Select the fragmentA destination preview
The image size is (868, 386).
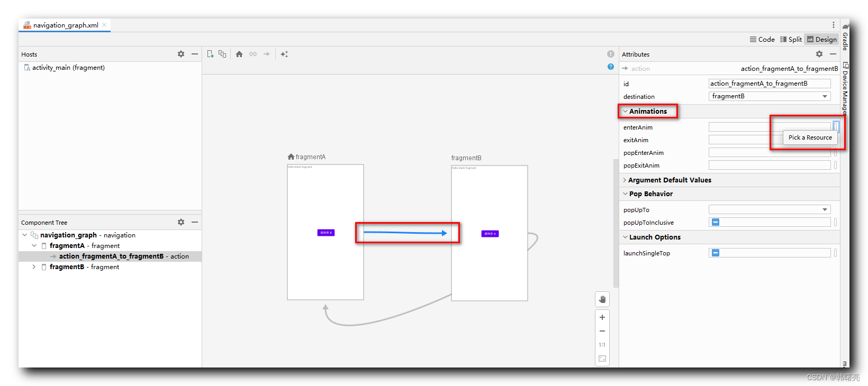325,232
